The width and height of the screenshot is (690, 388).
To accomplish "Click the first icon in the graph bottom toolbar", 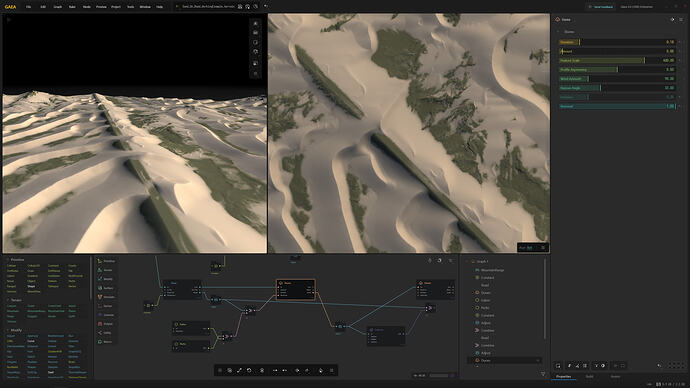I will [x=220, y=371].
